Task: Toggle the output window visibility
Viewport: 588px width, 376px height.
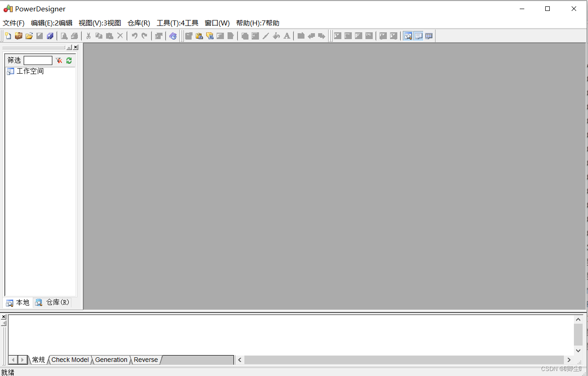Action: [418, 35]
